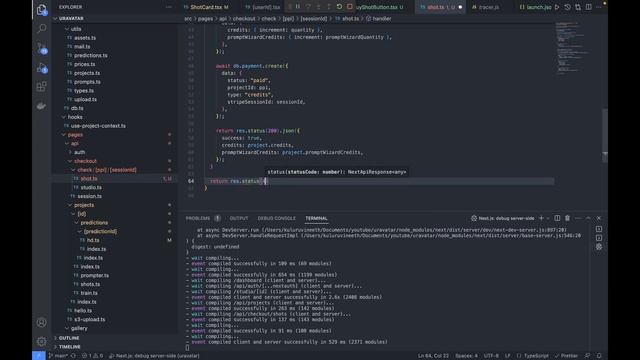
Task: Click the editor minimap
Action: pyautogui.click(x=576, y=49)
